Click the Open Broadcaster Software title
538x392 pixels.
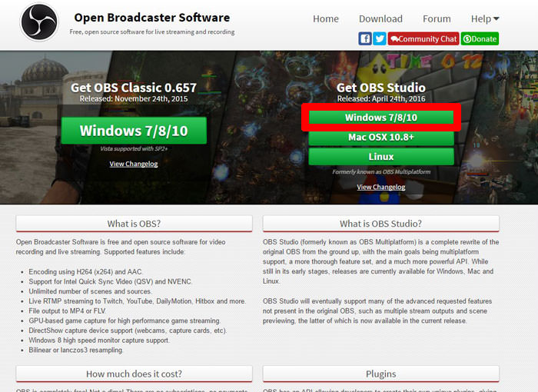point(151,18)
